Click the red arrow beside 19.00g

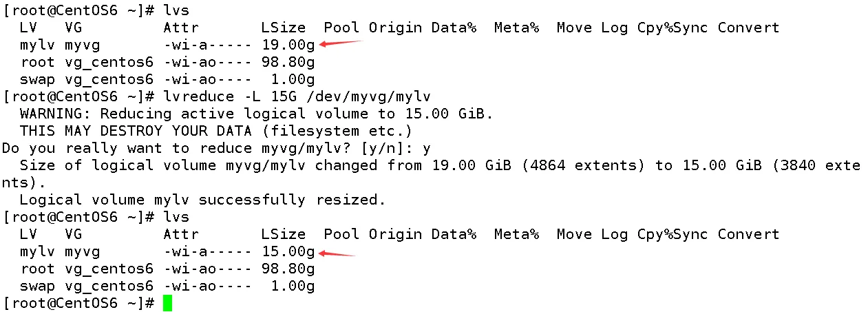pyautogui.click(x=340, y=44)
